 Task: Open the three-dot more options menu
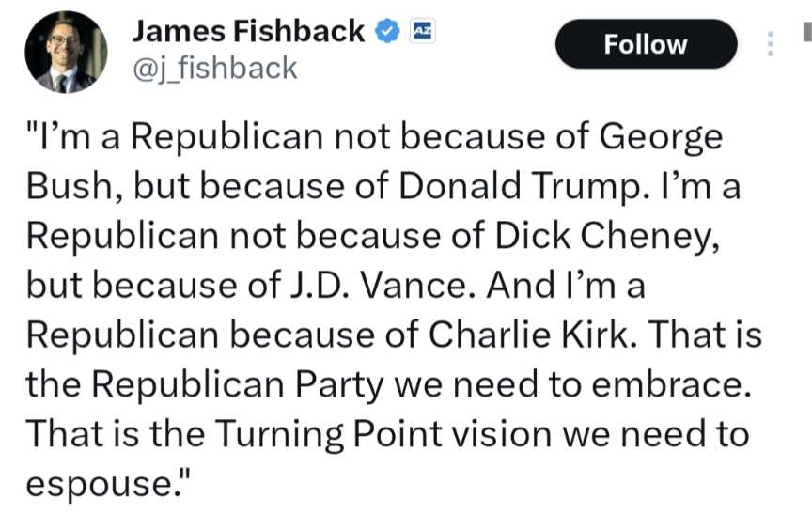click(x=770, y=44)
